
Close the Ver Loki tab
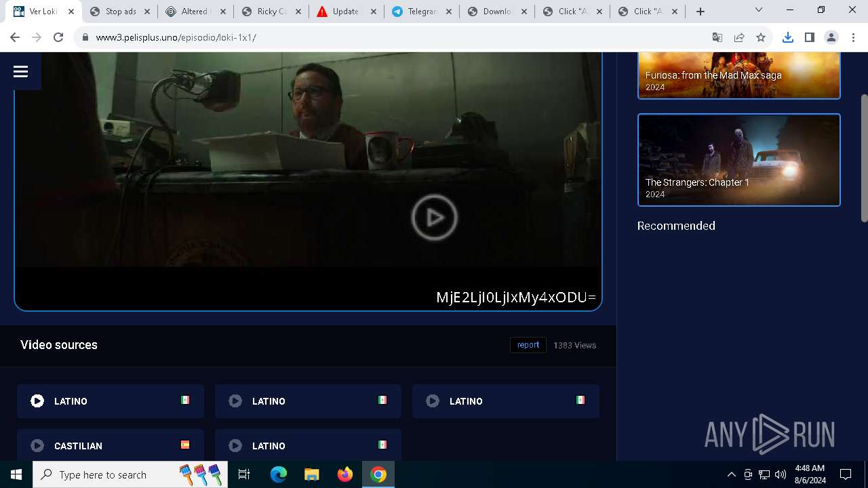point(71,12)
